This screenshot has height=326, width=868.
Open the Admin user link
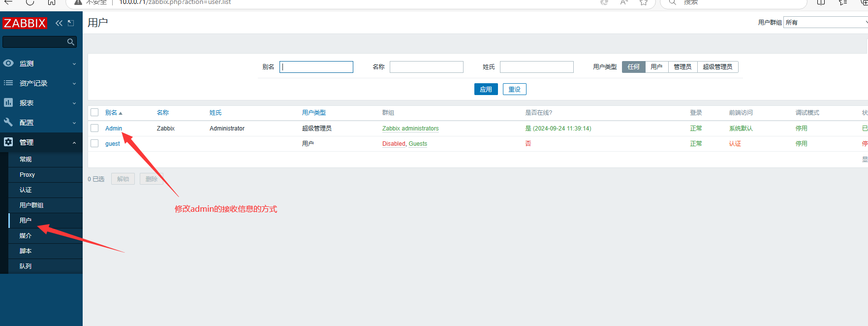[114, 128]
